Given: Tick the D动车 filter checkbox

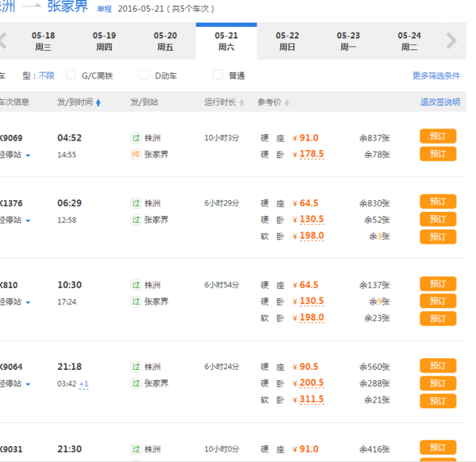Looking at the screenshot, I should (144, 75).
